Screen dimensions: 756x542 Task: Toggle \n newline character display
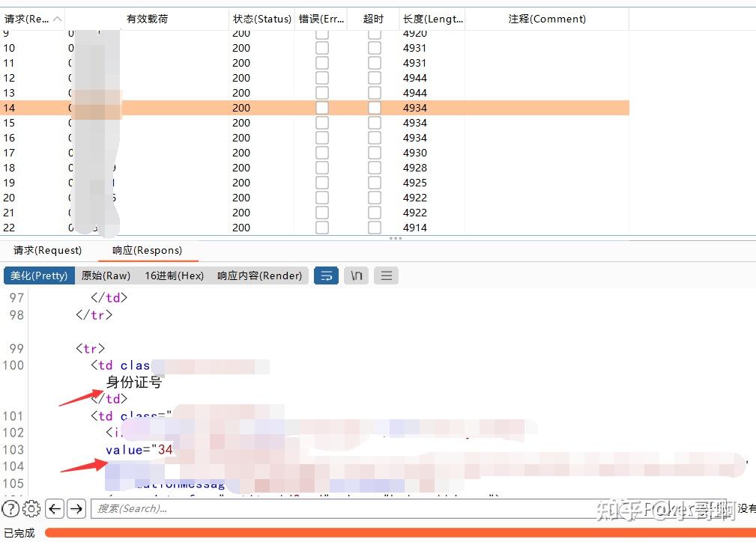[x=356, y=275]
